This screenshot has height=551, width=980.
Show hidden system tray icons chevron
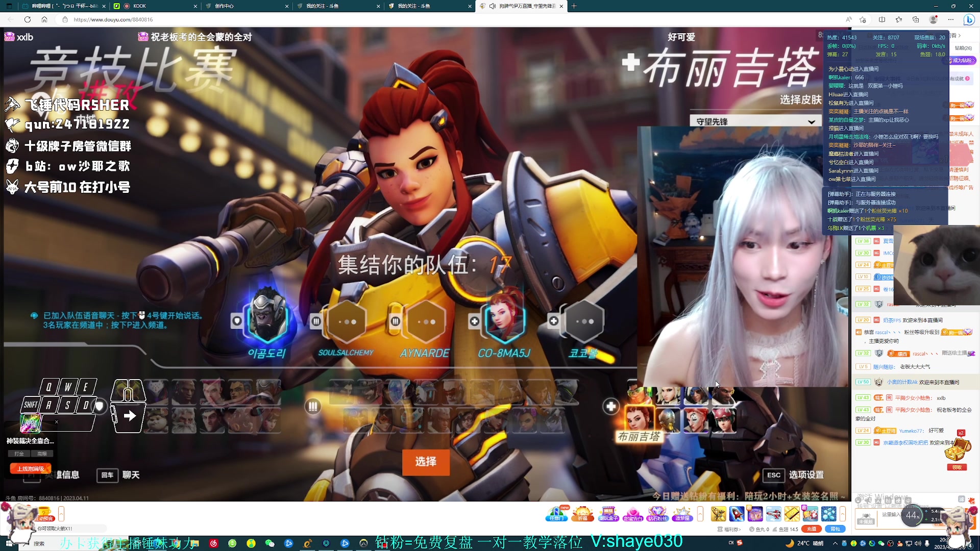tap(836, 543)
